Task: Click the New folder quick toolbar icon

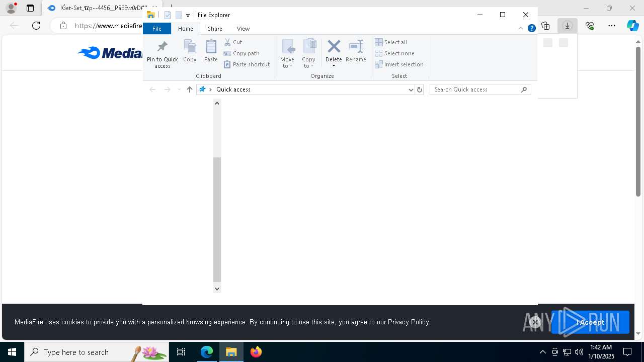Action: pyautogui.click(x=179, y=15)
